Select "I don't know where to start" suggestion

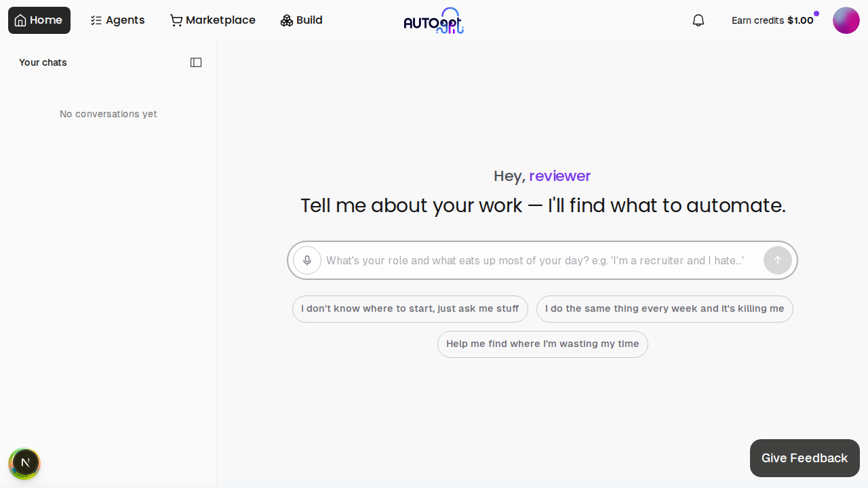pyautogui.click(x=410, y=309)
